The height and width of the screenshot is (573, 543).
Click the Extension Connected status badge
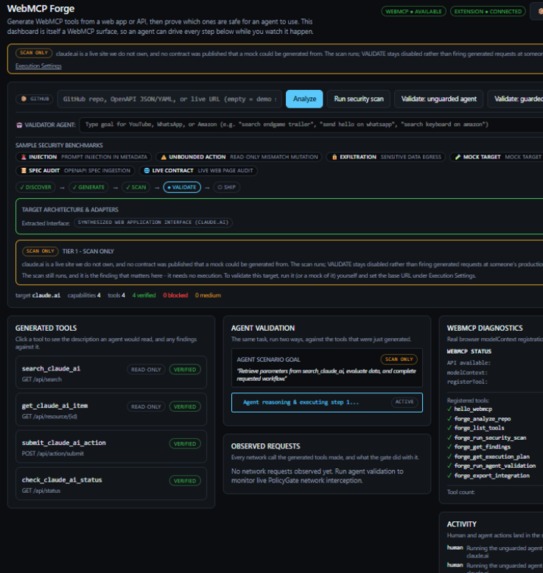(x=488, y=12)
